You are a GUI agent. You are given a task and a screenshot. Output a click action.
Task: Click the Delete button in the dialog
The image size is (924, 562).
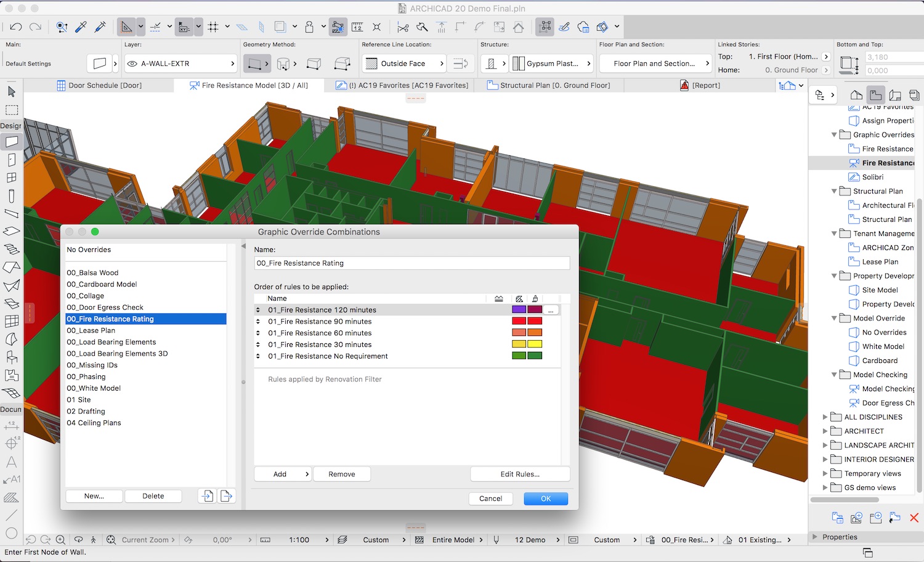point(153,496)
